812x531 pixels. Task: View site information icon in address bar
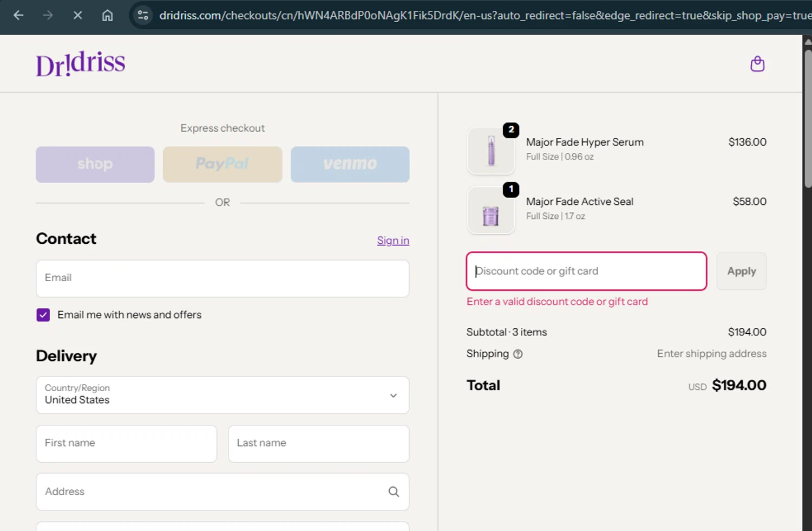[x=143, y=15]
